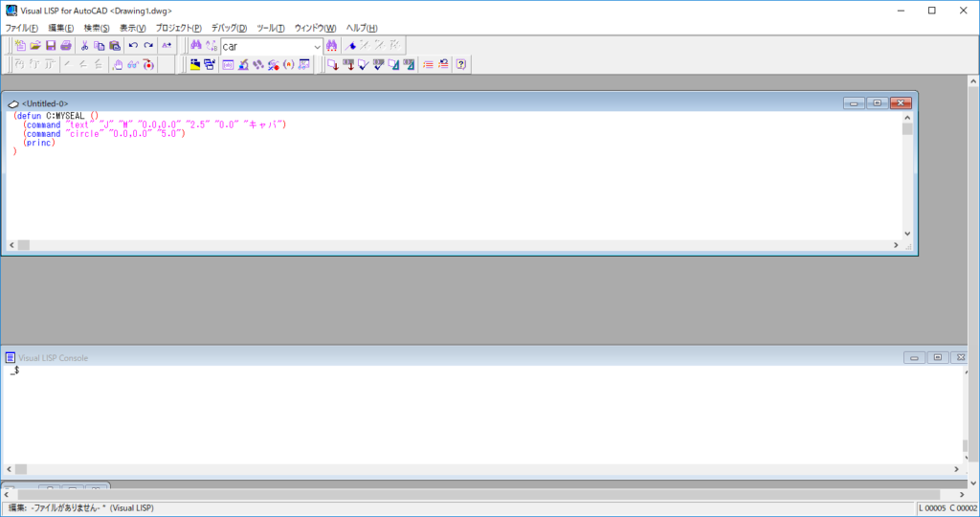Click the Select Window icon
The width and height of the screenshot is (980, 517).
[x=210, y=64]
